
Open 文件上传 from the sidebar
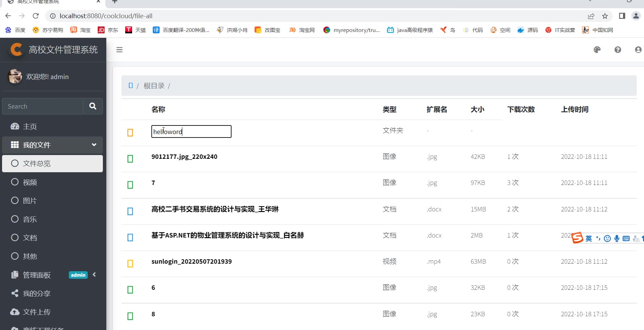[x=36, y=312]
